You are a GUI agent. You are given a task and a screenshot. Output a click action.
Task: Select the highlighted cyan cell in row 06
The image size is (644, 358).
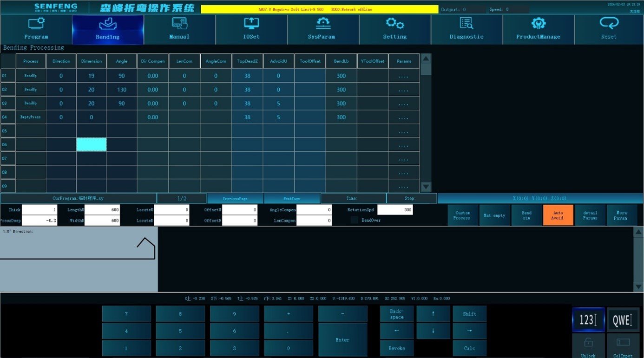[92, 144]
